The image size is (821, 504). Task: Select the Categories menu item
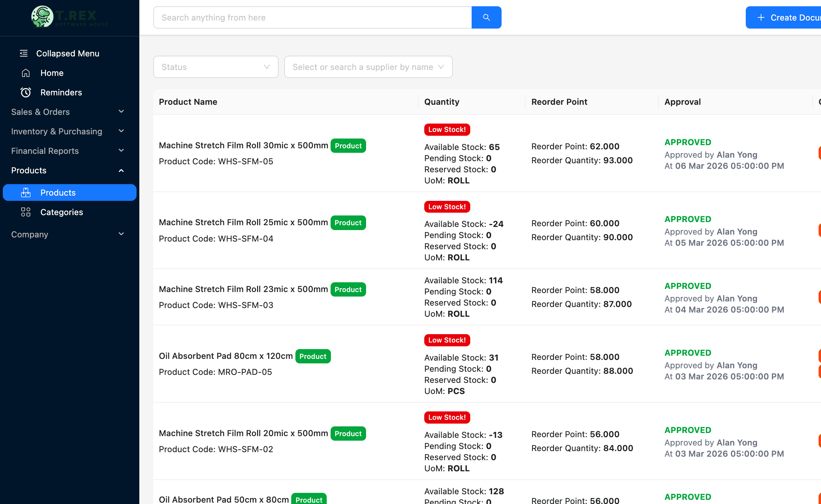tap(62, 212)
